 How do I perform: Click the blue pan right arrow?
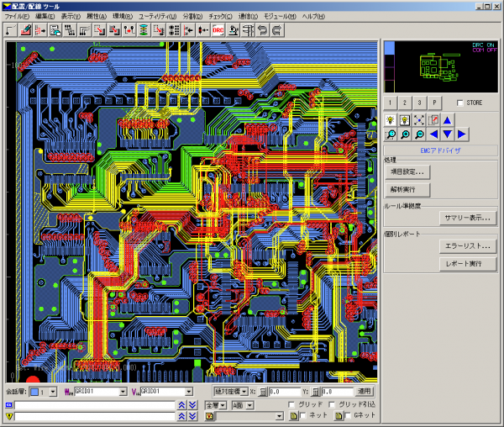462,134
